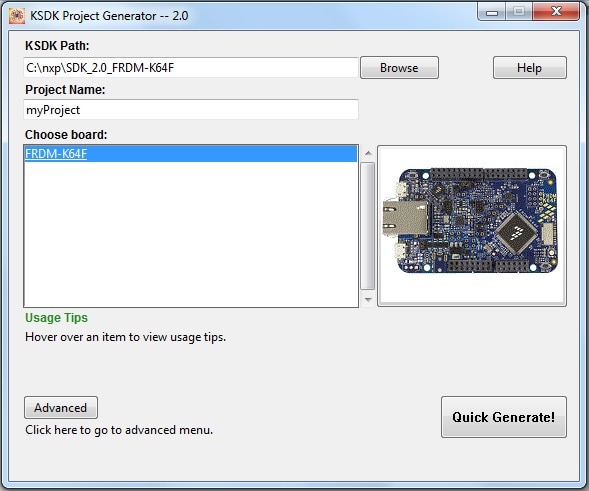Click the Ethernet port on board picture
This screenshot has height=491, width=589.
coord(405,218)
